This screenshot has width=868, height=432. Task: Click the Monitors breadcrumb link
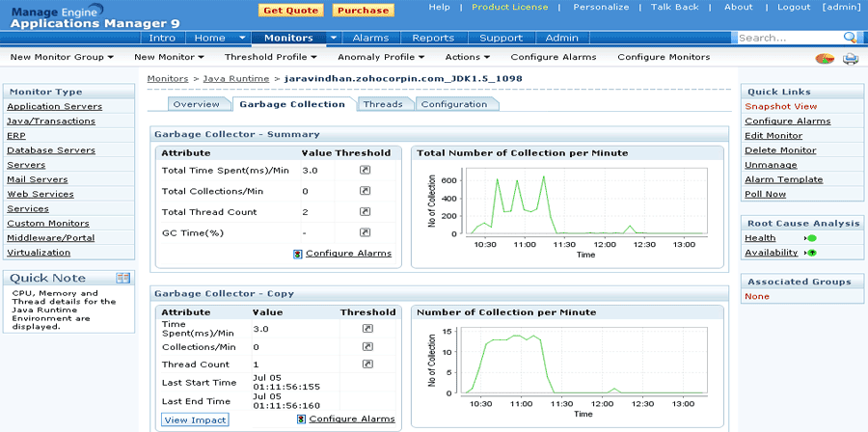168,78
